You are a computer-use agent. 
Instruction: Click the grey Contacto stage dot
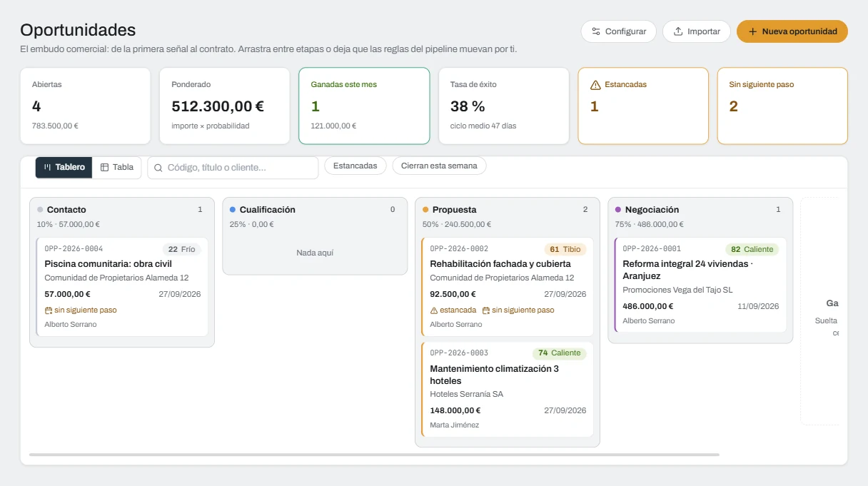point(40,210)
